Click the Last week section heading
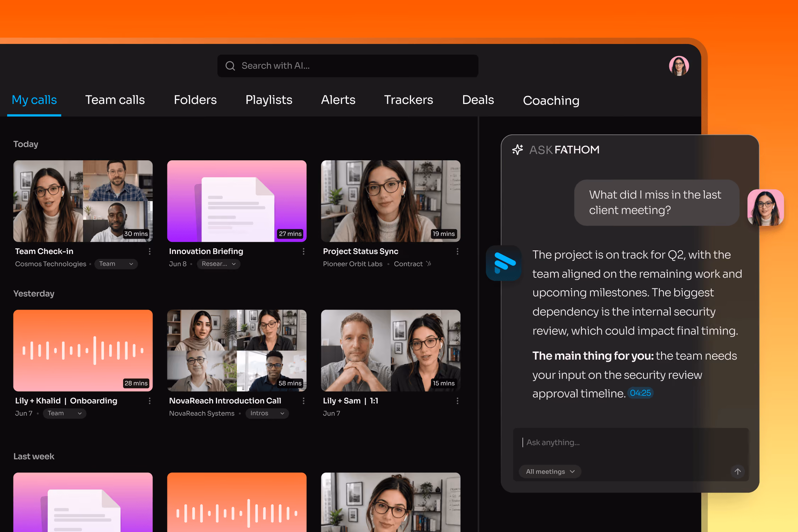Viewport: 798px width, 532px height. pyautogui.click(x=34, y=456)
